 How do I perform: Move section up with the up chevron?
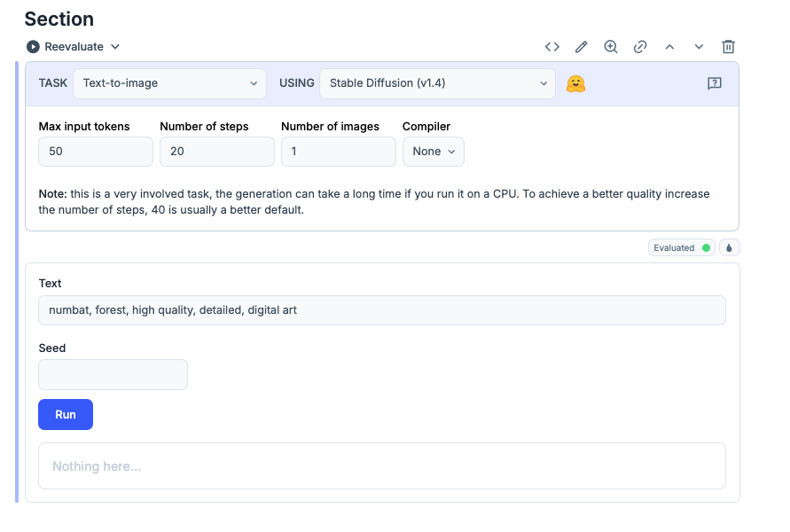(x=669, y=47)
